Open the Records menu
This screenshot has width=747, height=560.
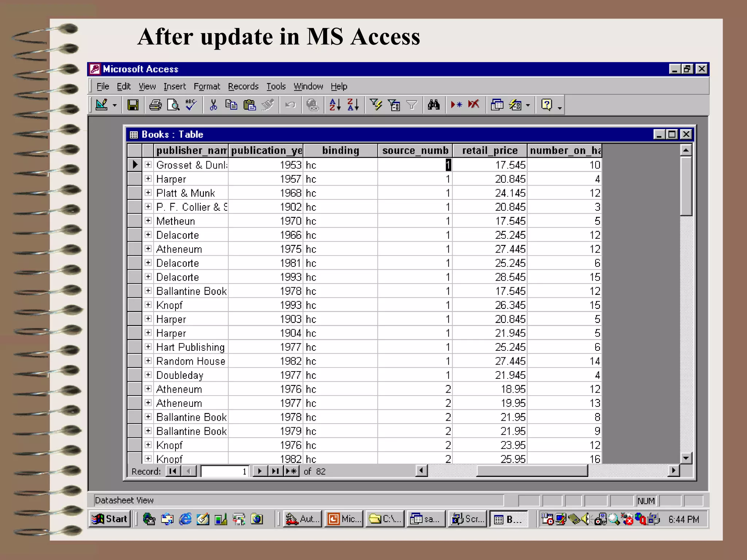coord(243,86)
